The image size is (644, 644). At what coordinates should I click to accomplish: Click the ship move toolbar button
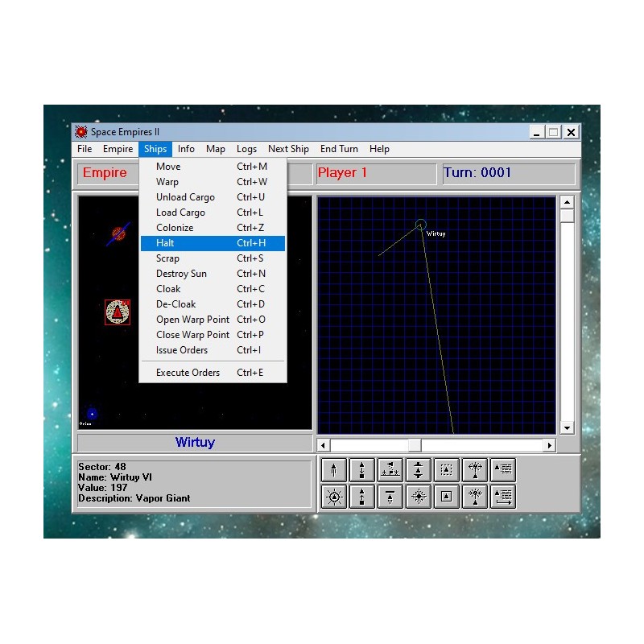tap(334, 470)
